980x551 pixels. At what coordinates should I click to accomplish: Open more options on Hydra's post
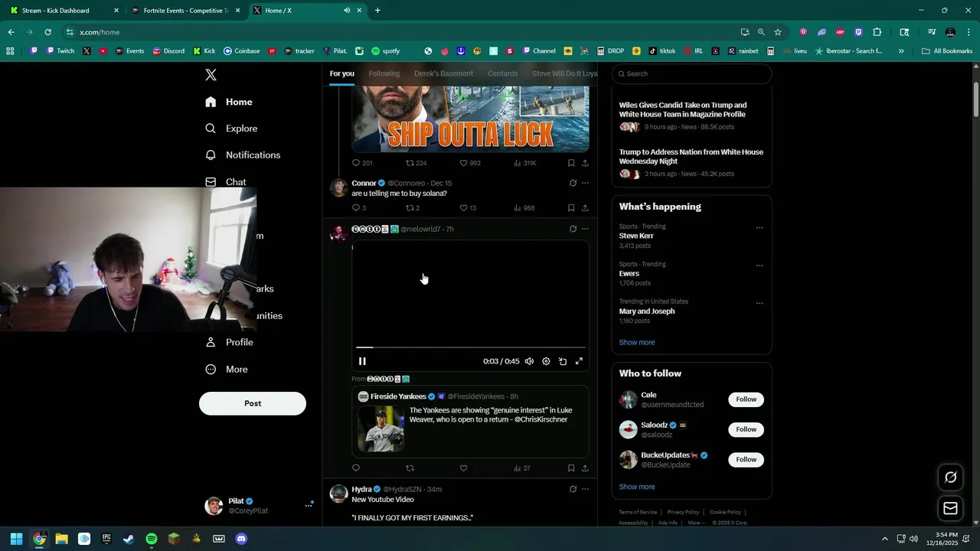[585, 489]
